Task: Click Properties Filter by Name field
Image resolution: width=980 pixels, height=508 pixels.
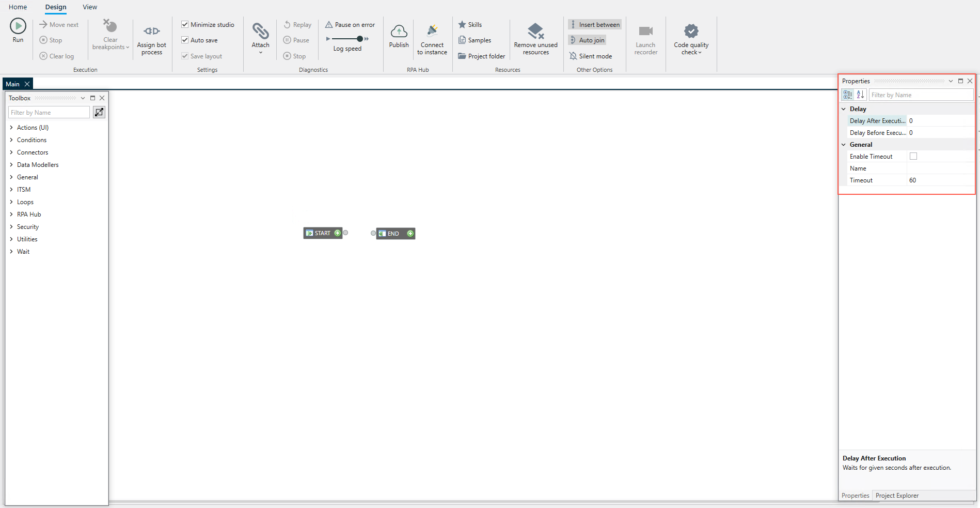Action: click(921, 95)
